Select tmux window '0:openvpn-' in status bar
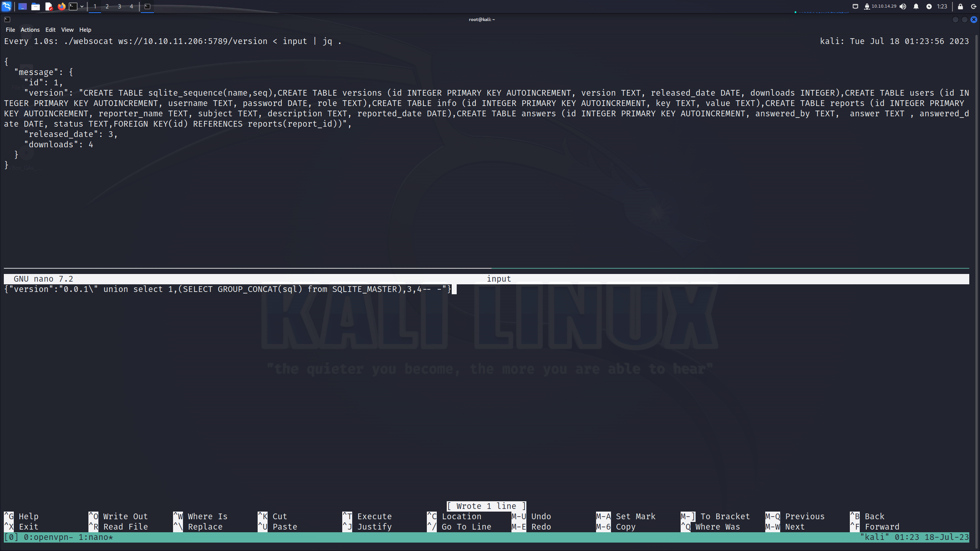This screenshot has width=980, height=551. click(x=49, y=537)
